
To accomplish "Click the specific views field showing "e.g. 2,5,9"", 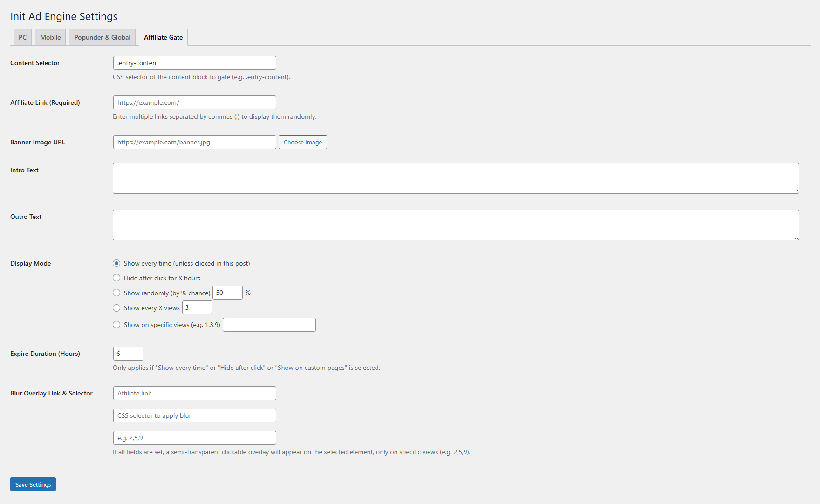I will pos(194,437).
